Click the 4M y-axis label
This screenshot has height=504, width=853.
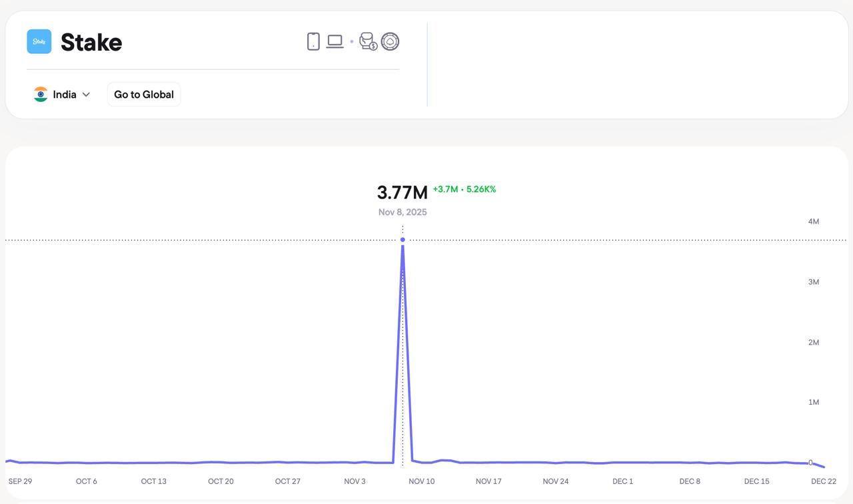813,222
